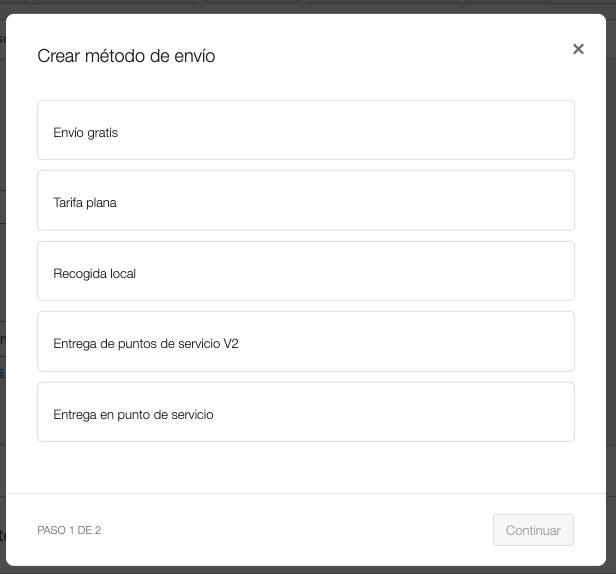Click empty area of punto de servicio card
Image resolution: width=616 pixels, height=574 pixels.
click(393, 412)
